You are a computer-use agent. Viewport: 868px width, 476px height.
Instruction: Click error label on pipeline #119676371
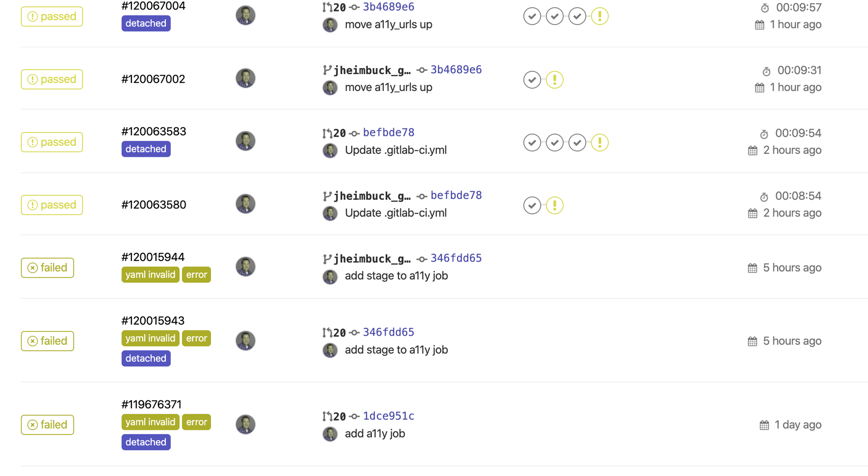(197, 422)
